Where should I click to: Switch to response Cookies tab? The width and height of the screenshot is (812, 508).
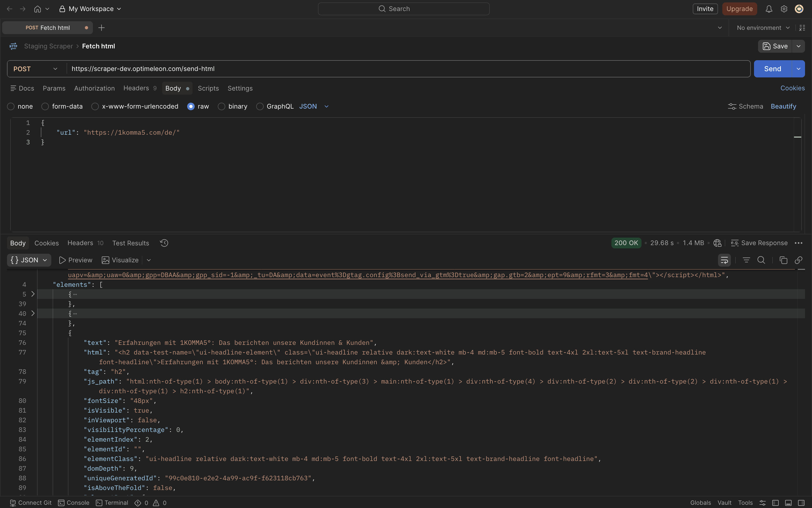click(46, 243)
